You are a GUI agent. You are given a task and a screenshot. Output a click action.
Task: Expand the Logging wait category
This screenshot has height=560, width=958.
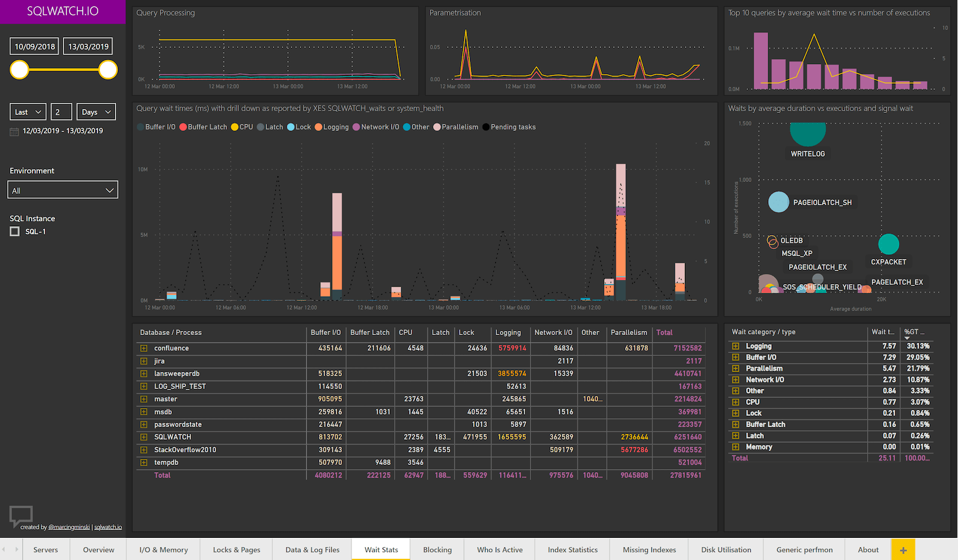pos(736,346)
